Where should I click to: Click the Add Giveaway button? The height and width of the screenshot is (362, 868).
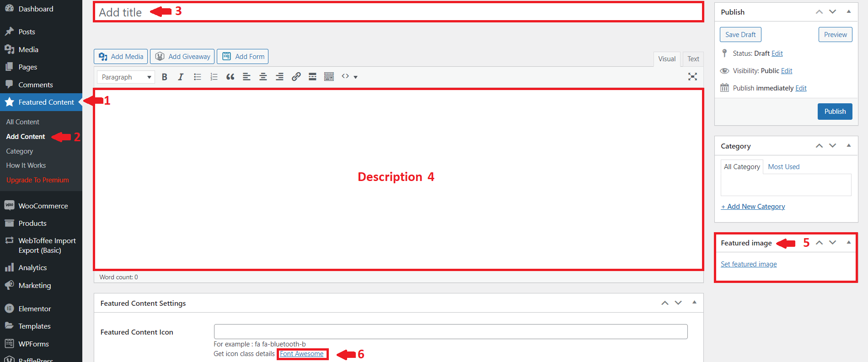click(x=182, y=57)
